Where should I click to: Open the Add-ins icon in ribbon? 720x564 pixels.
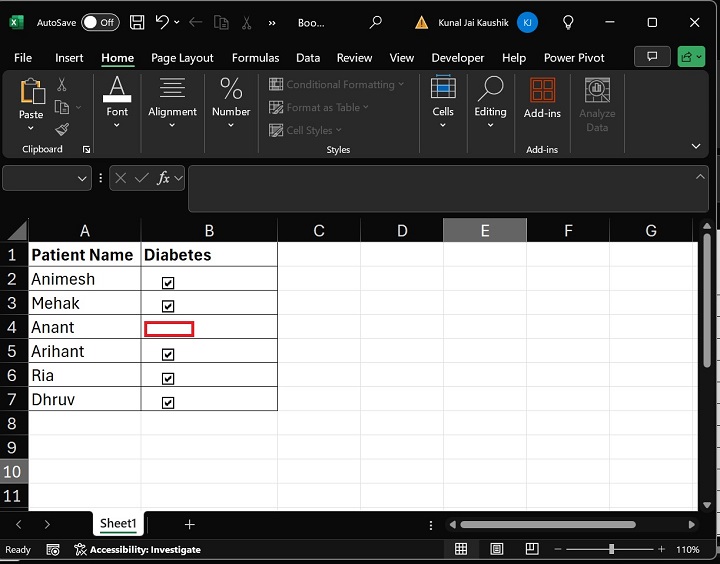[x=542, y=93]
